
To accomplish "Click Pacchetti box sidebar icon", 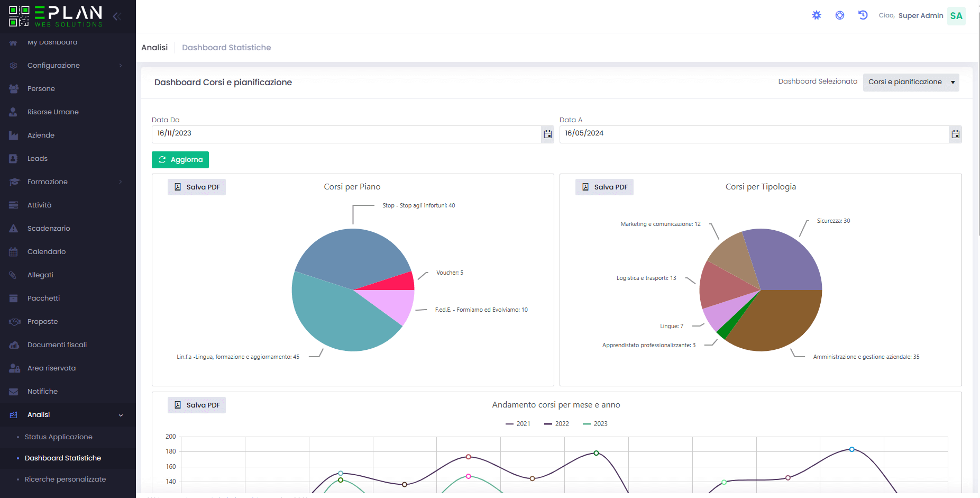I will pyautogui.click(x=14, y=298).
